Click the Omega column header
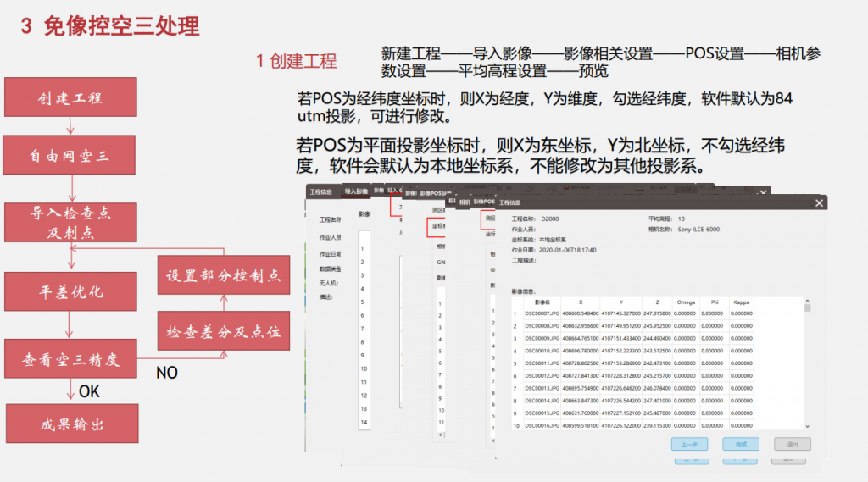This screenshot has width=868, height=482. pyautogui.click(x=685, y=302)
